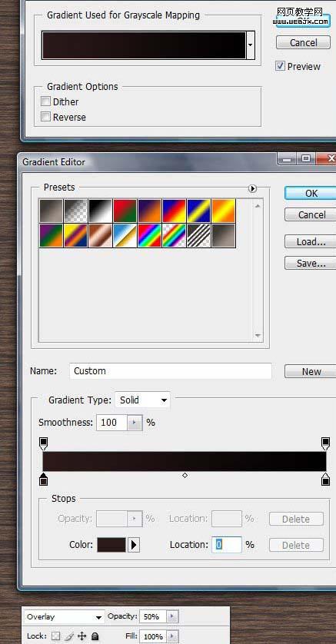The width and height of the screenshot is (336, 644).
Task: Click the stop Color swatch
Action: (x=111, y=545)
